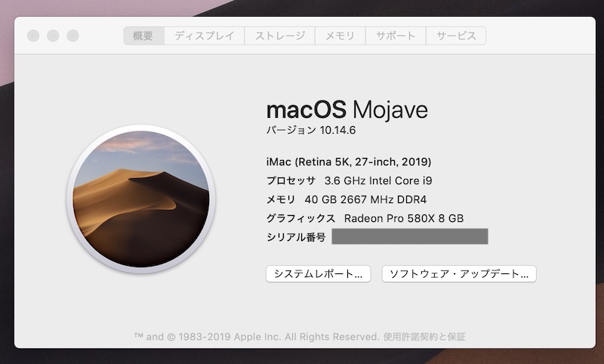
Task: Open the サービス tab
Action: coord(456,35)
